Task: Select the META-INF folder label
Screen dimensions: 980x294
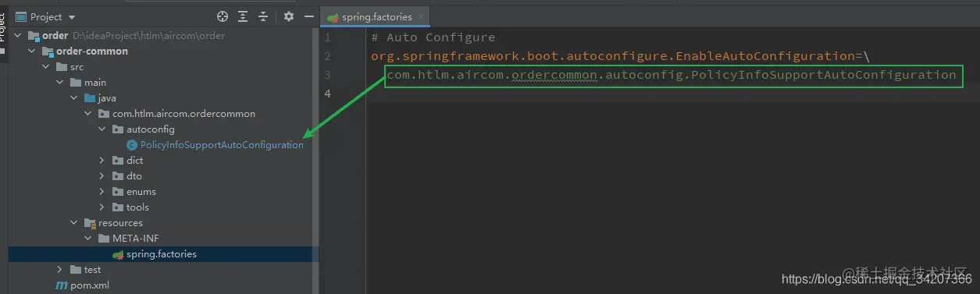Action: click(137, 239)
